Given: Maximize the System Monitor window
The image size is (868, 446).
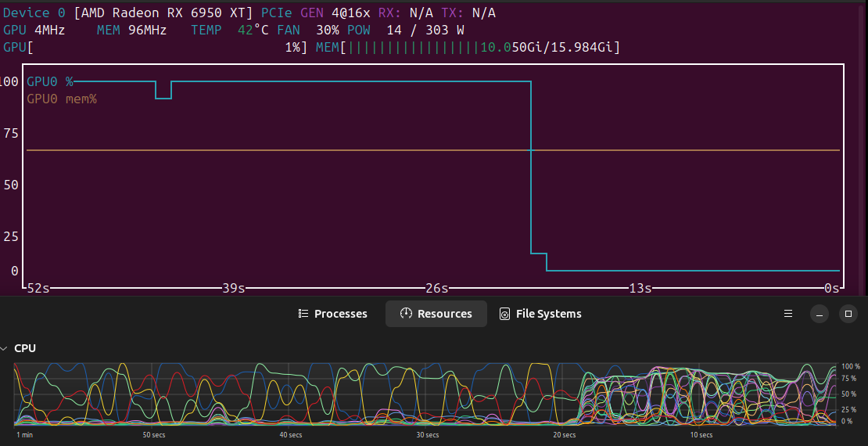Looking at the screenshot, I should pyautogui.click(x=848, y=314).
